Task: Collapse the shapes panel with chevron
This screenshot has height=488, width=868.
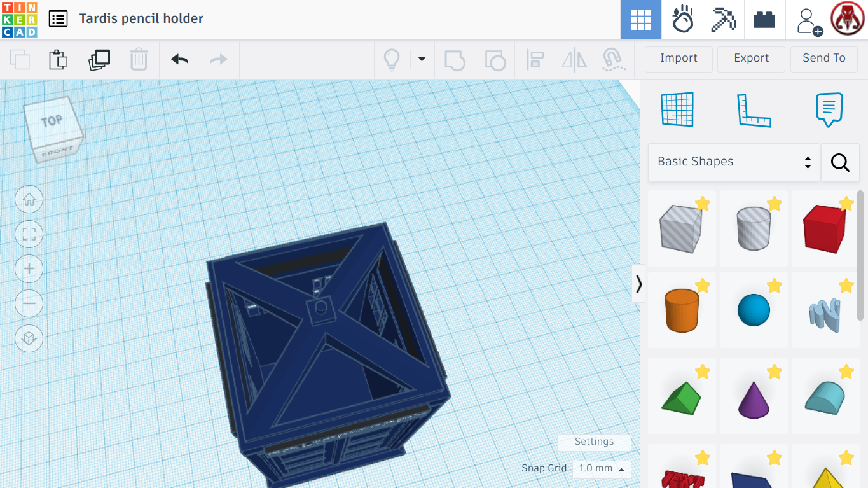Action: [x=638, y=284]
